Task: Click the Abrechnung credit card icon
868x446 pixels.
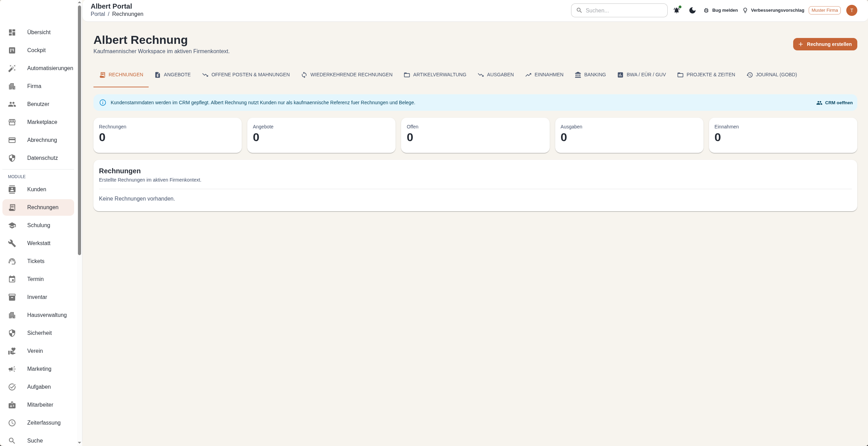Action: pyautogui.click(x=12, y=140)
